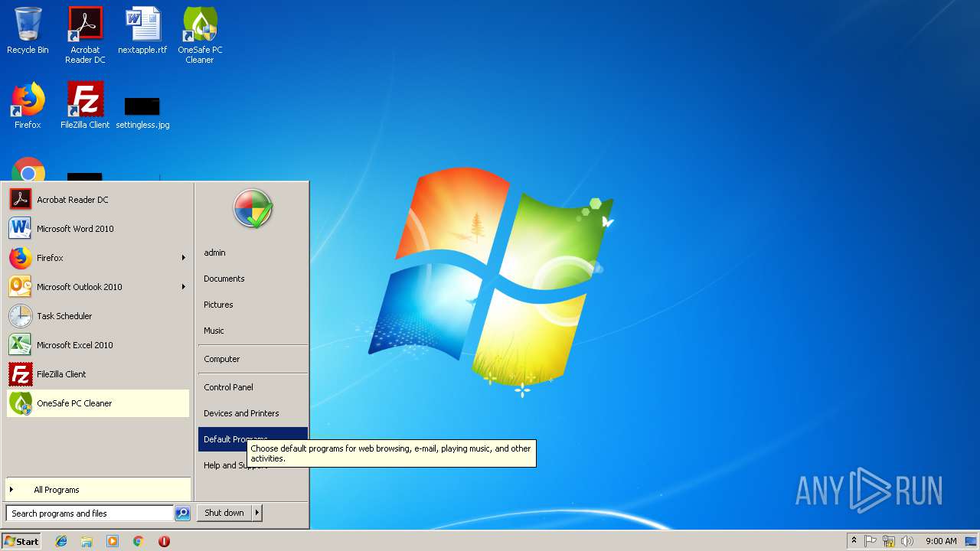Viewport: 980px width, 551px height.
Task: Open Chrome from taskbar
Action: [138, 541]
